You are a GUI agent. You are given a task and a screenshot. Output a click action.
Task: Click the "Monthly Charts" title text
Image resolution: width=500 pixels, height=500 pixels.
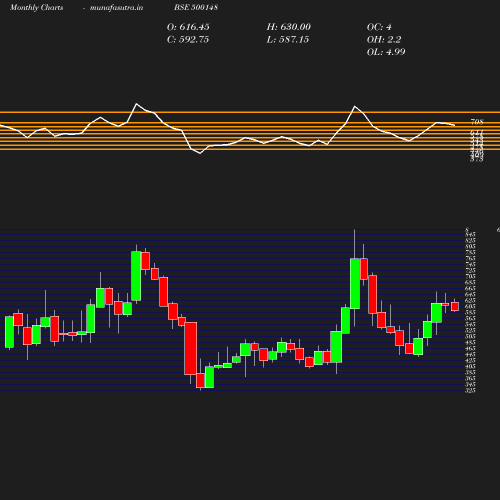[36, 7]
